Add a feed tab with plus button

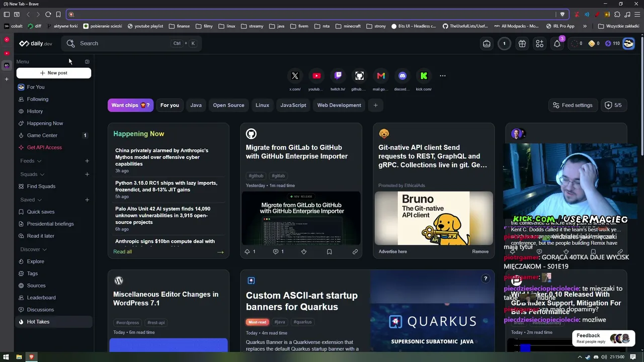(x=375, y=105)
